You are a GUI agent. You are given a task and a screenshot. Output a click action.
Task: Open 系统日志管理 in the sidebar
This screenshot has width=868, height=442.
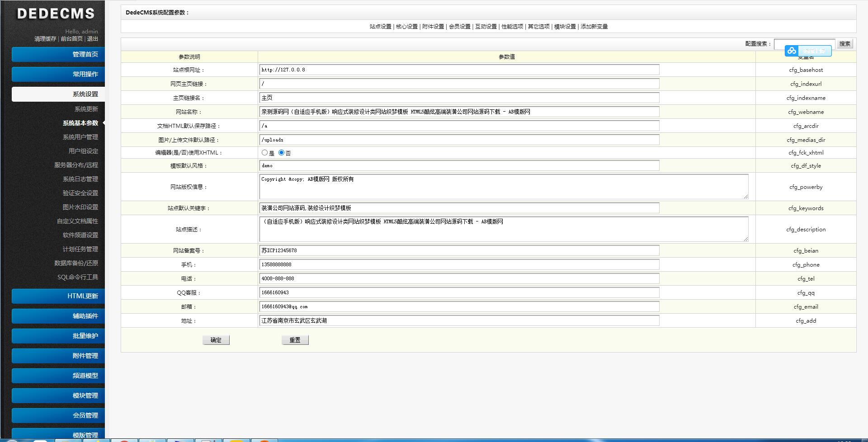point(80,179)
